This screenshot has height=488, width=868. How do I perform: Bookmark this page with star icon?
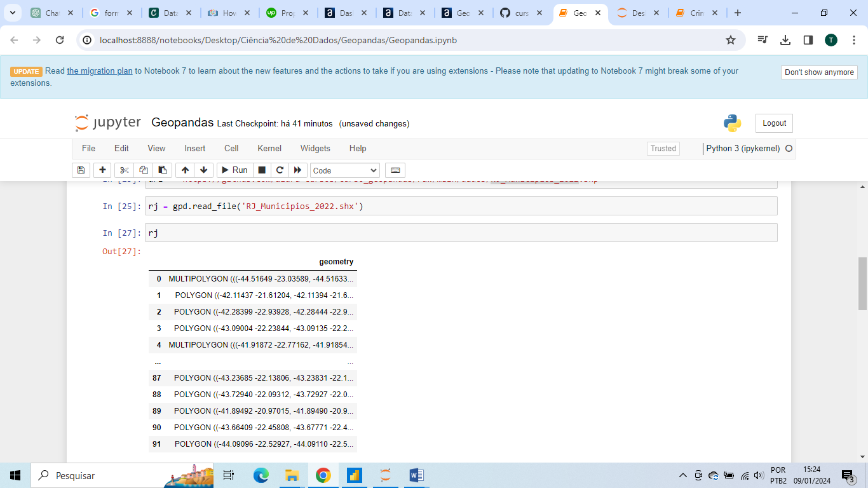point(731,40)
